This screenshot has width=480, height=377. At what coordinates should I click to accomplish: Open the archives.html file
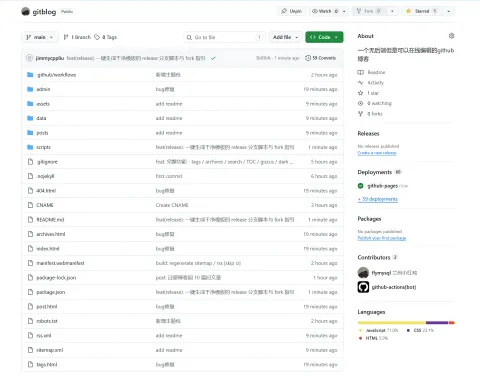point(51,234)
